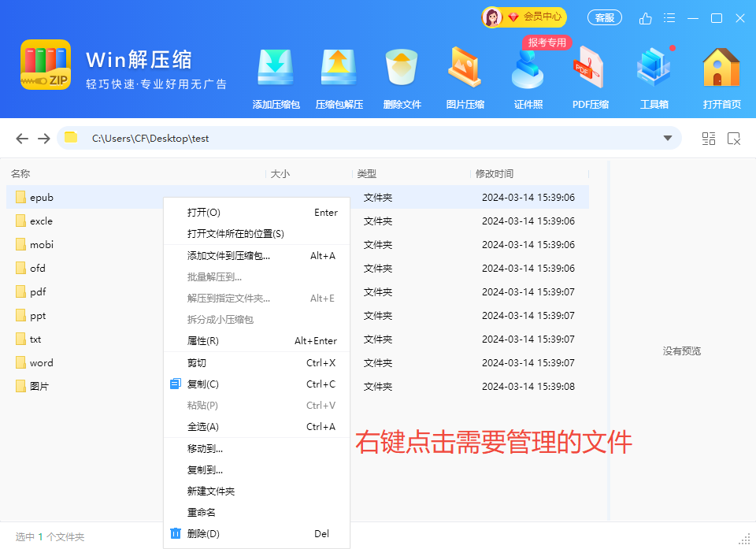Open the hamburger list menu icon

coord(669,18)
